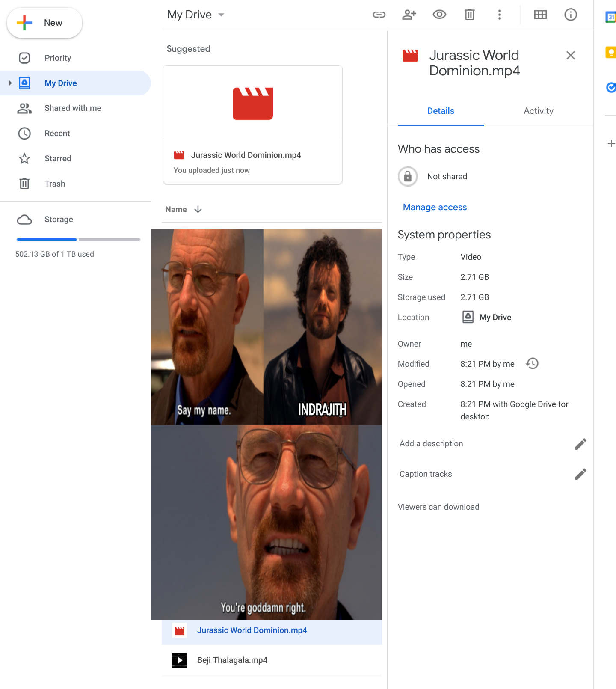Screen dimensions: 616x689
Task: Open the Trash folder
Action: pos(55,184)
